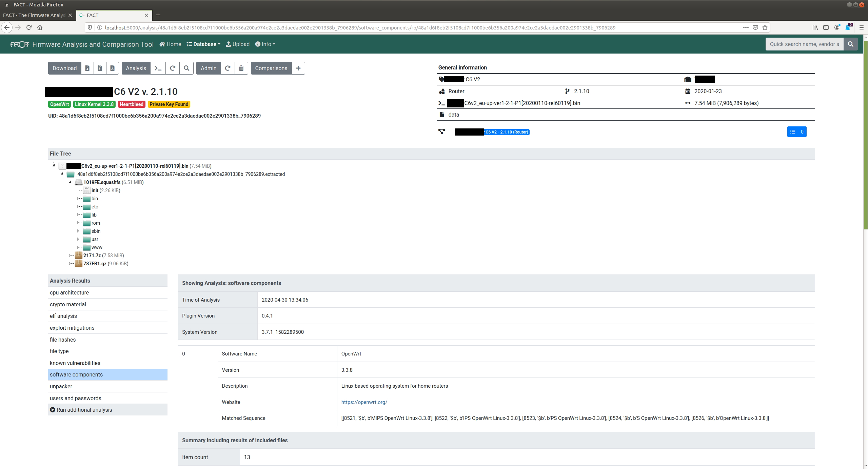Image resolution: width=868 pixels, height=469 pixels.
Task: Download the PDF report
Action: pyautogui.click(x=112, y=68)
